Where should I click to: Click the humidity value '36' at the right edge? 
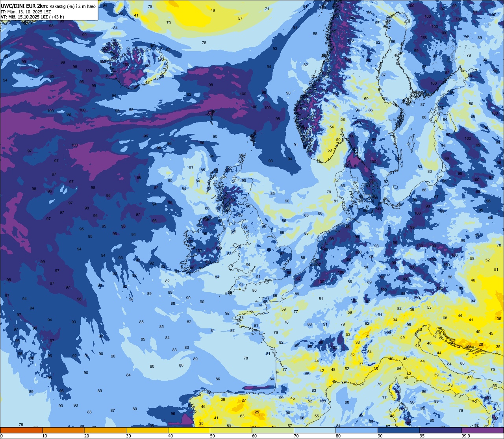click(498, 319)
